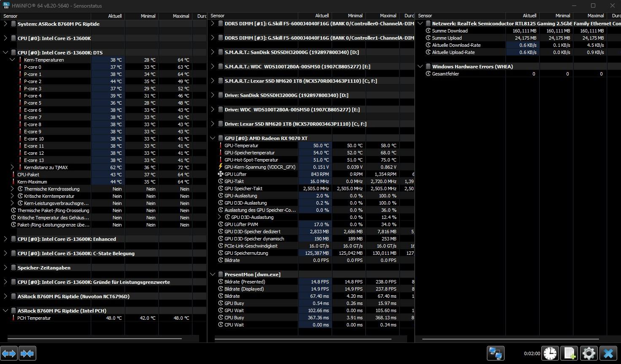Click the right panel horizontal scrollbar

click(x=510, y=338)
